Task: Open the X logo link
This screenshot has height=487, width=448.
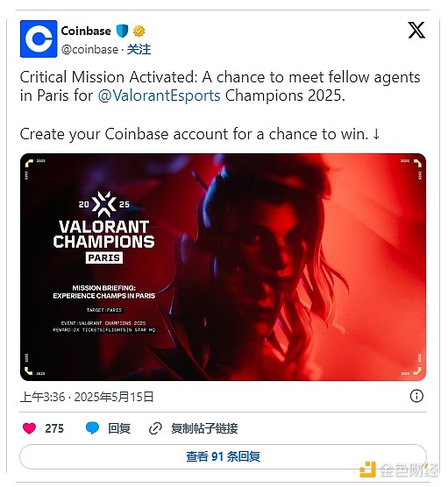Action: coord(416,31)
